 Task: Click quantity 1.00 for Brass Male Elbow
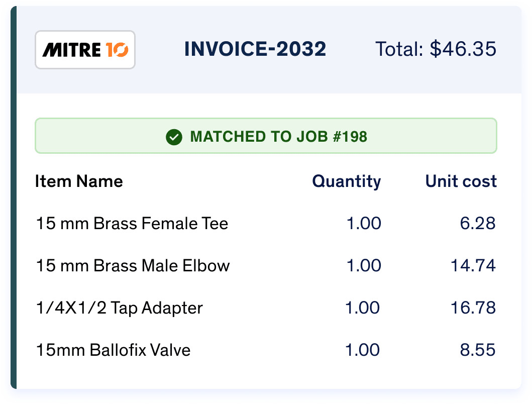364,265
